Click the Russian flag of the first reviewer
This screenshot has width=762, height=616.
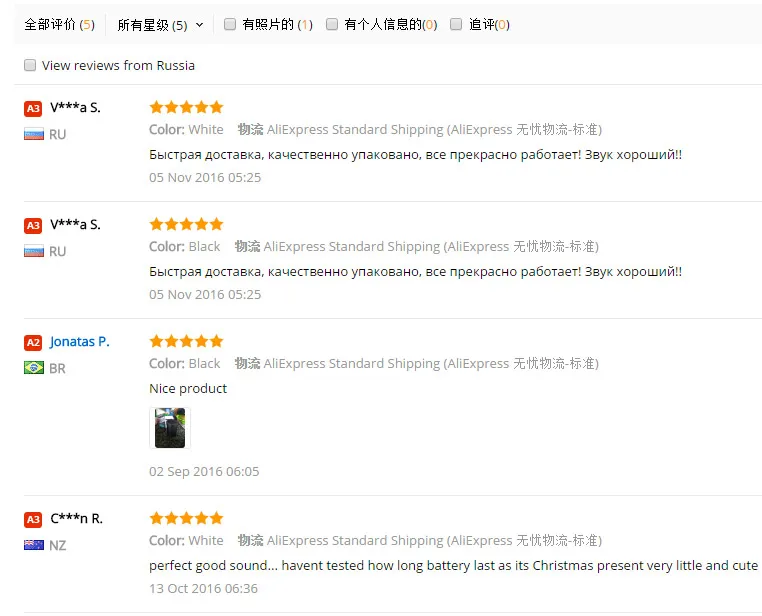pyautogui.click(x=33, y=134)
